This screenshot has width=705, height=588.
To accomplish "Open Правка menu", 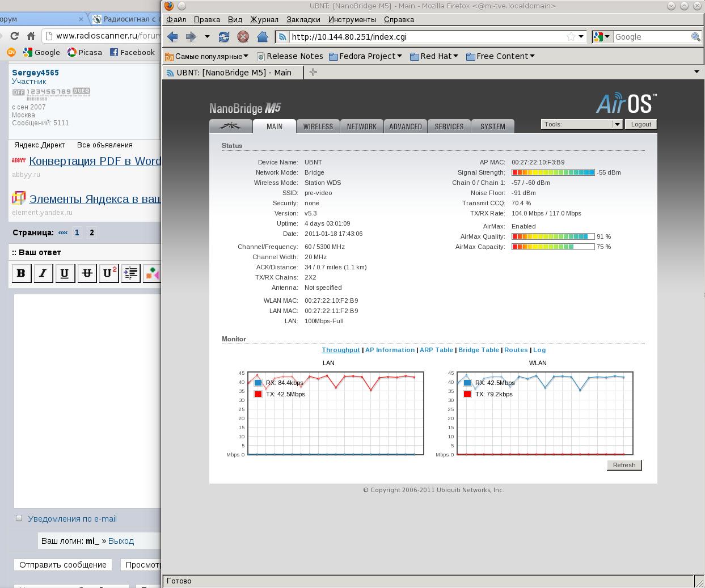I will click(x=207, y=19).
